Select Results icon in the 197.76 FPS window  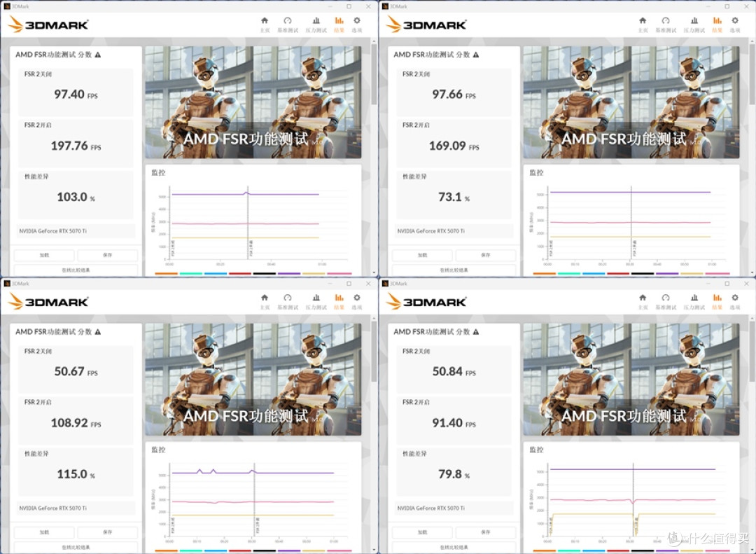point(339,24)
